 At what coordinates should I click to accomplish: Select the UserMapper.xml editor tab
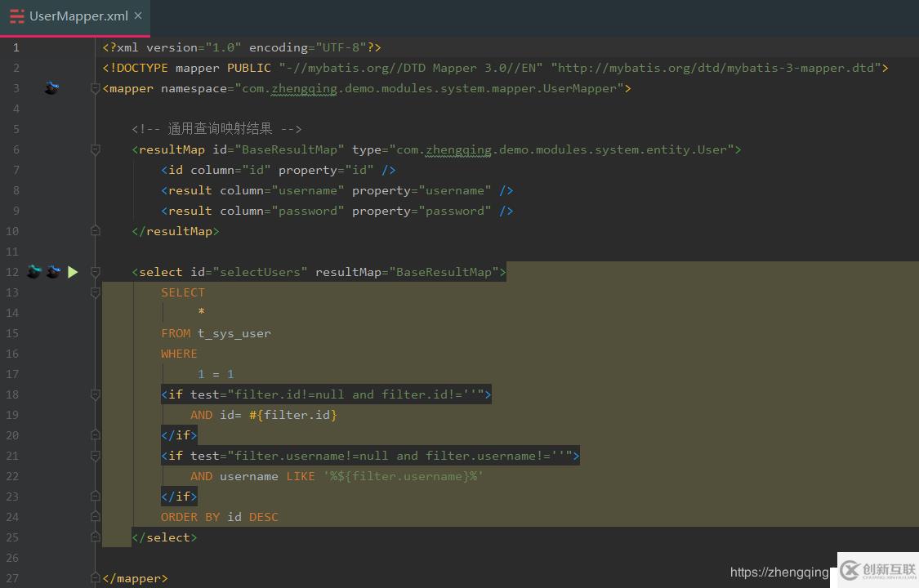(x=78, y=15)
